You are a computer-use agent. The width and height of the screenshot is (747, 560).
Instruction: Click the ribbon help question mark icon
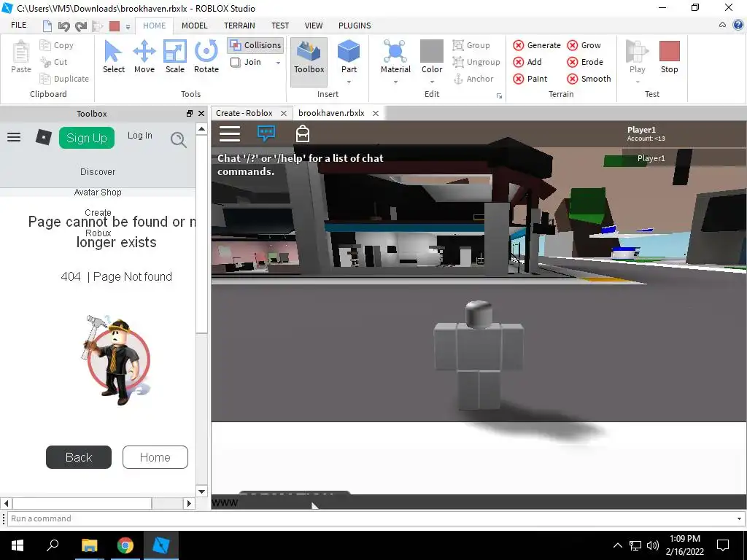coord(738,26)
